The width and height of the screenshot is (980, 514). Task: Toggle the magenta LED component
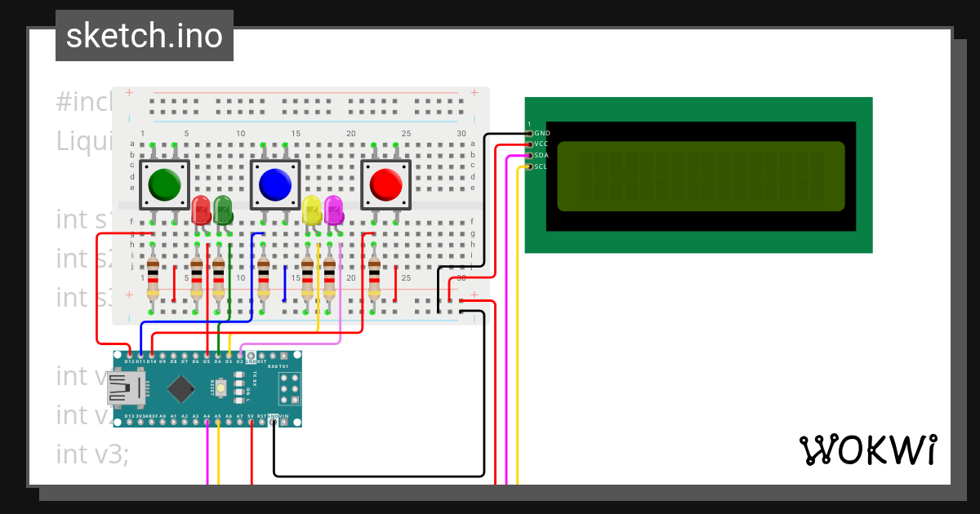335,210
